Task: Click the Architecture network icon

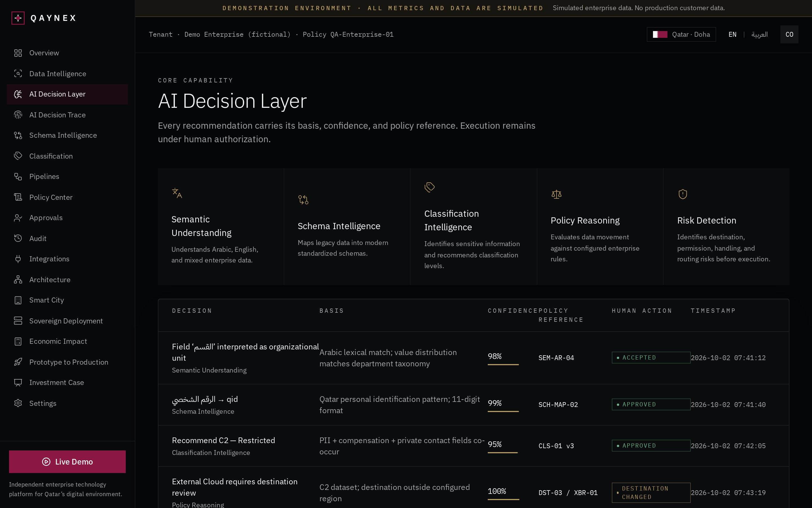Action: click(18, 279)
